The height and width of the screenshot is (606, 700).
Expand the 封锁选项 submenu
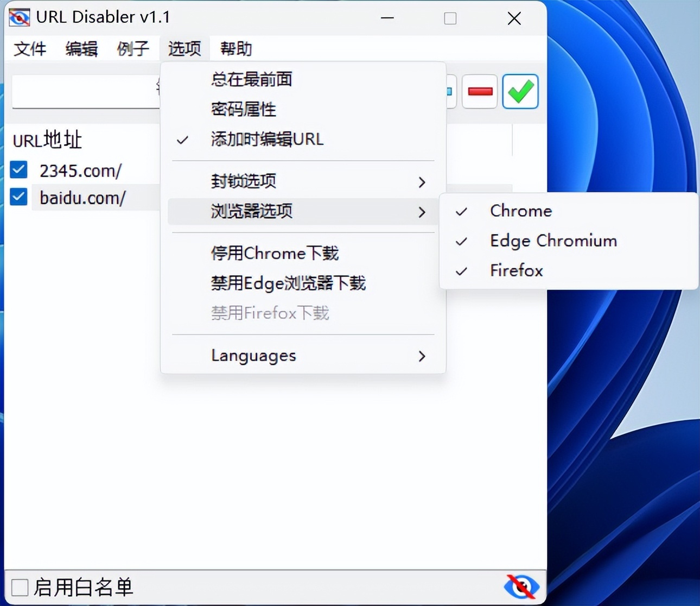click(x=243, y=181)
